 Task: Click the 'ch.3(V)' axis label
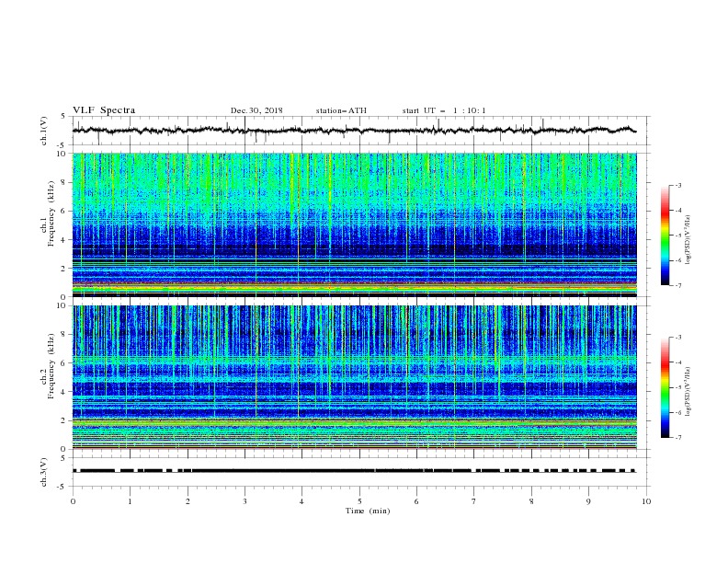[44, 472]
